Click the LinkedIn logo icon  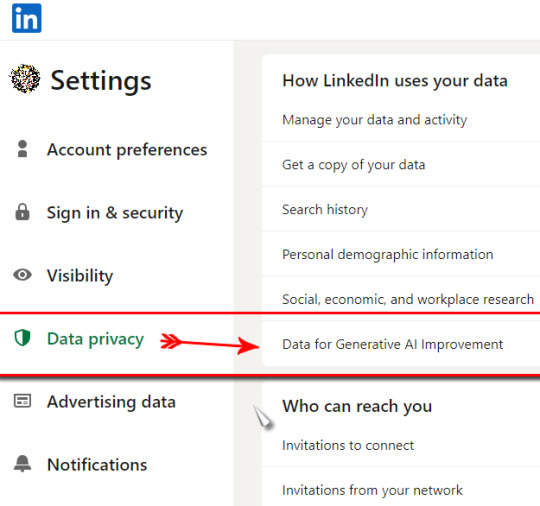coord(27,18)
